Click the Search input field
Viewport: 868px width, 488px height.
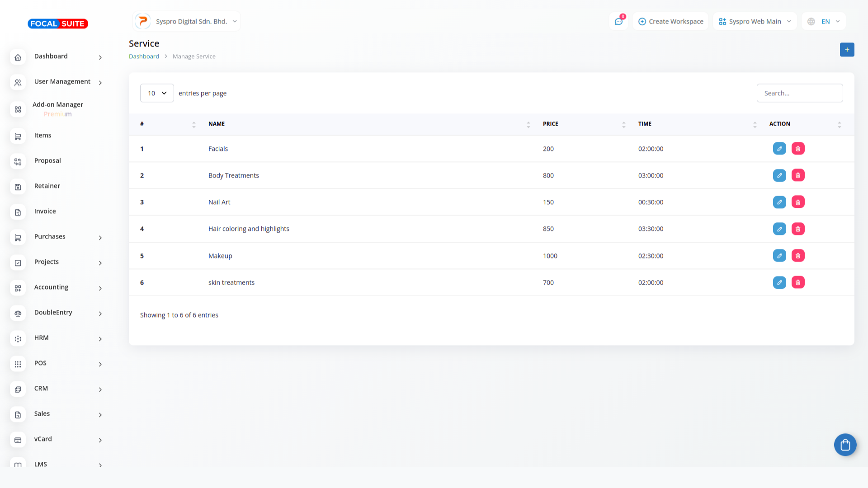pos(799,93)
